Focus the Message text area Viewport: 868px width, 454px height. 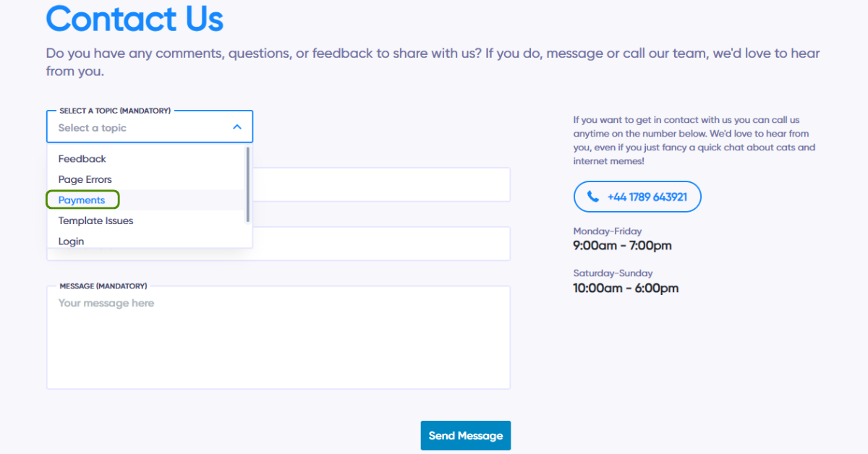pyautogui.click(x=278, y=340)
